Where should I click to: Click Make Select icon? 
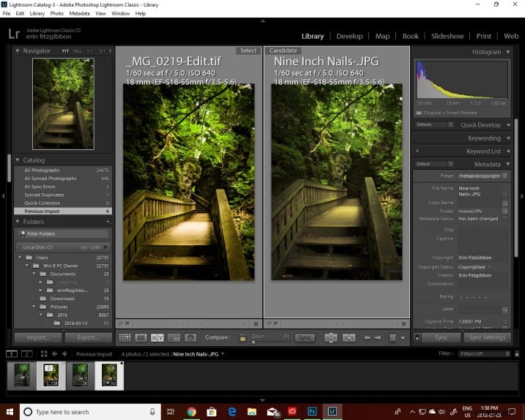(x=349, y=337)
